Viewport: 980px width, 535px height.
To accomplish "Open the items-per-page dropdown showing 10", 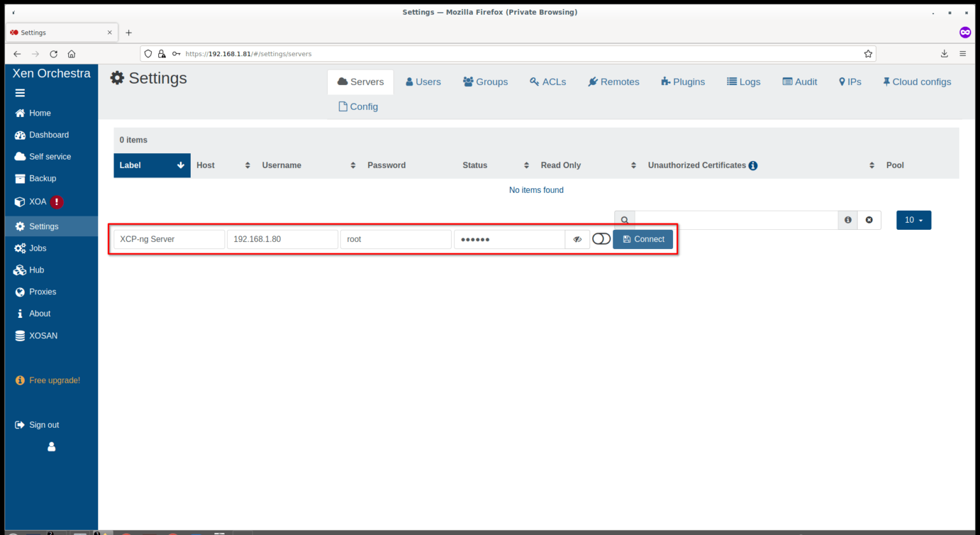I will [x=913, y=219].
